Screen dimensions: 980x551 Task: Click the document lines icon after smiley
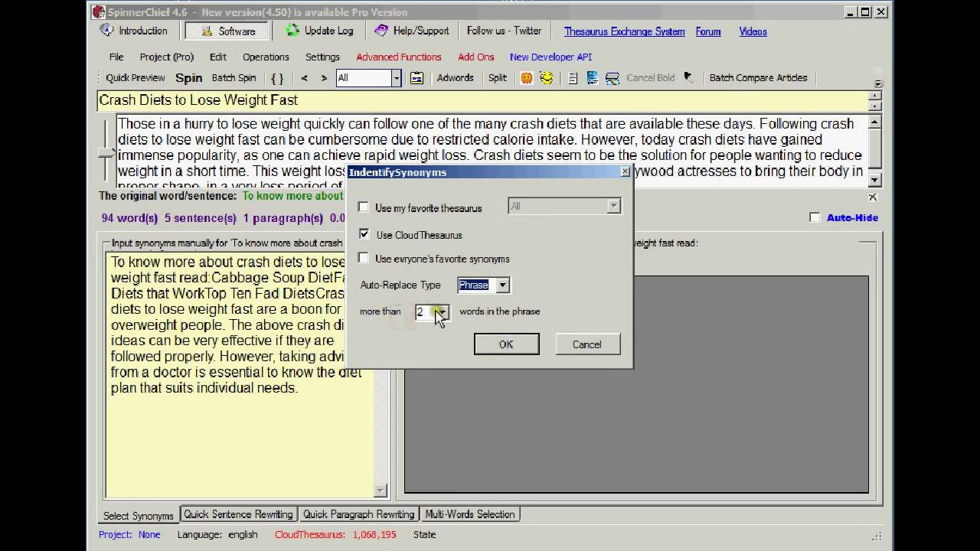coord(573,78)
